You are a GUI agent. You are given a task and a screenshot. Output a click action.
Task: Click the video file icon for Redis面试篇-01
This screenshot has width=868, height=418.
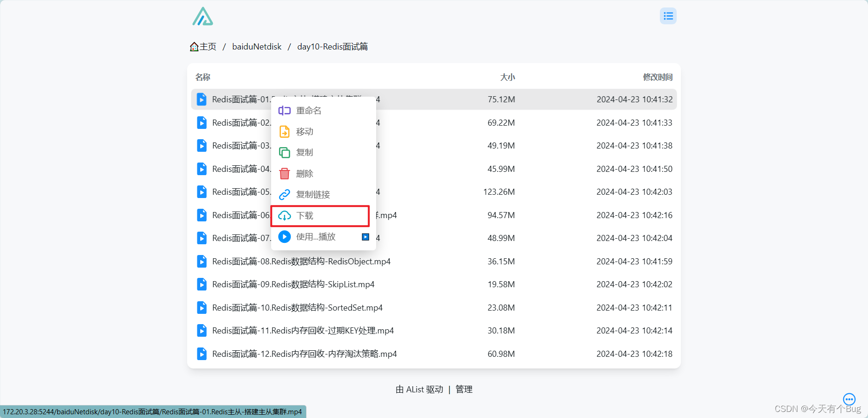point(202,99)
